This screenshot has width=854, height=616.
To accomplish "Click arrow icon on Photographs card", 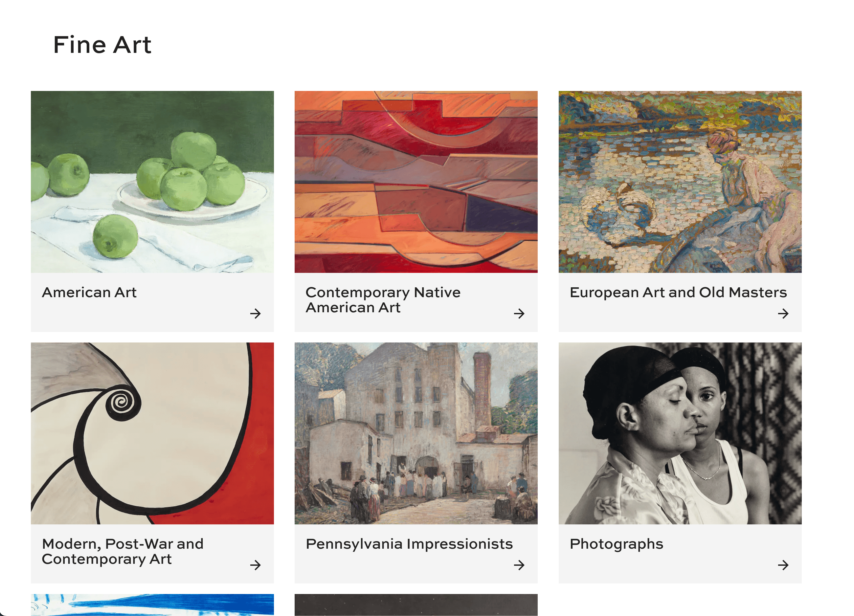I will tap(783, 565).
